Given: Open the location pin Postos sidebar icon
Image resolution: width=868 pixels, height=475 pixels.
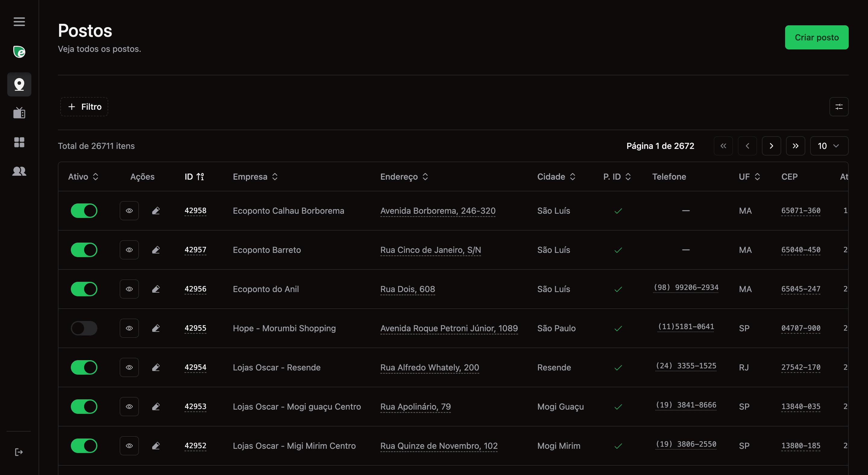Looking at the screenshot, I should (x=19, y=85).
